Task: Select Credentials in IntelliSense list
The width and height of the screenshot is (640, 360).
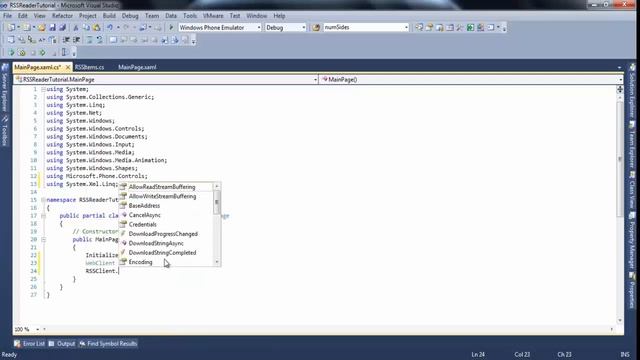Action: point(142,224)
